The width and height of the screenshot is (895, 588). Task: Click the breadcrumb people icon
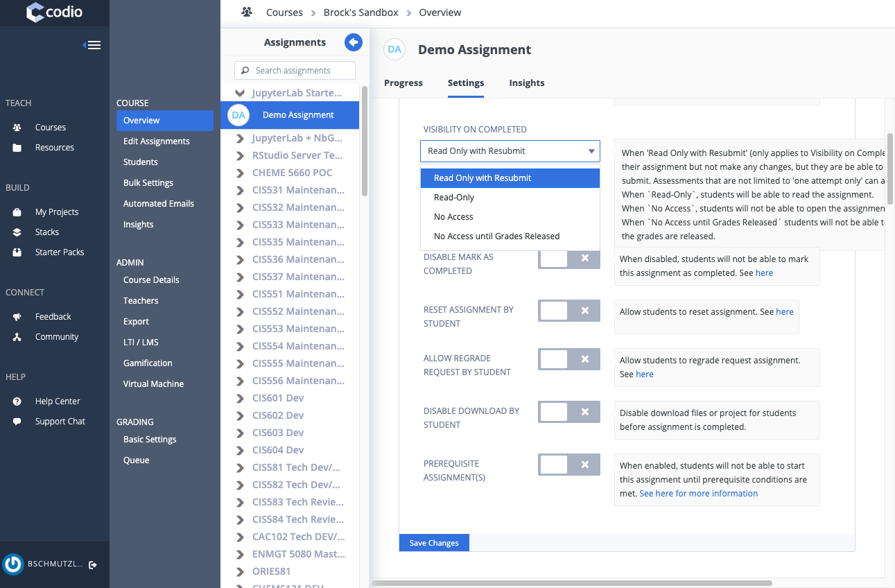(x=246, y=12)
